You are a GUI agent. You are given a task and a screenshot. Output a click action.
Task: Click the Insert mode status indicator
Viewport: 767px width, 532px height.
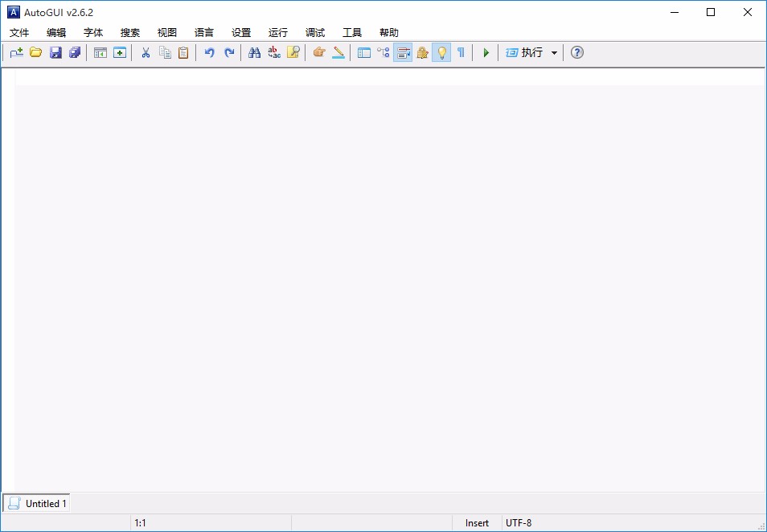[x=477, y=523]
